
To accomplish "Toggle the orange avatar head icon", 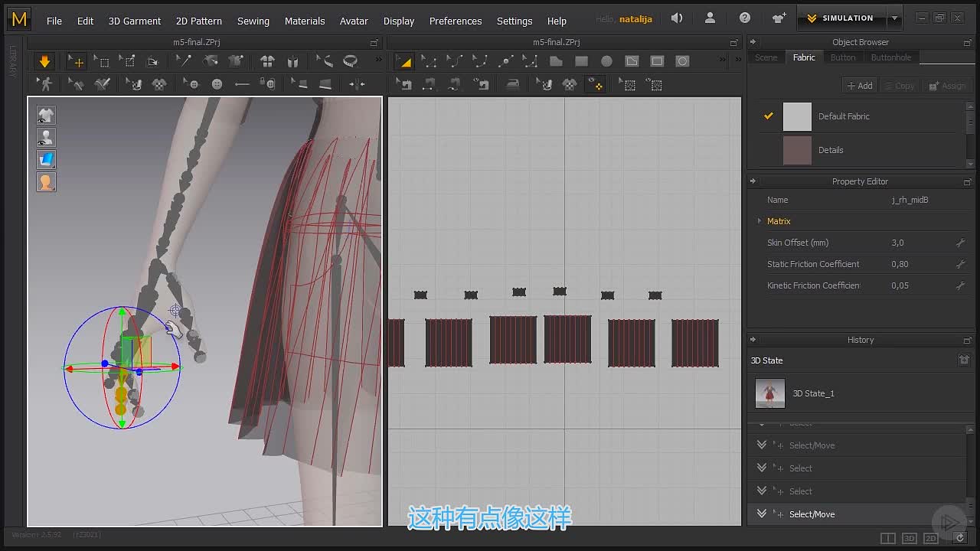I will (x=46, y=182).
